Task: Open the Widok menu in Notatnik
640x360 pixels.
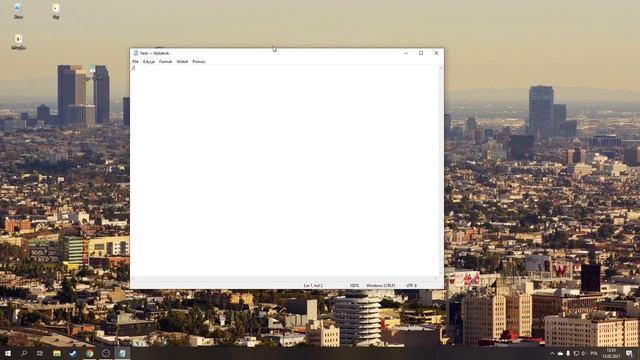Action: [x=182, y=62]
